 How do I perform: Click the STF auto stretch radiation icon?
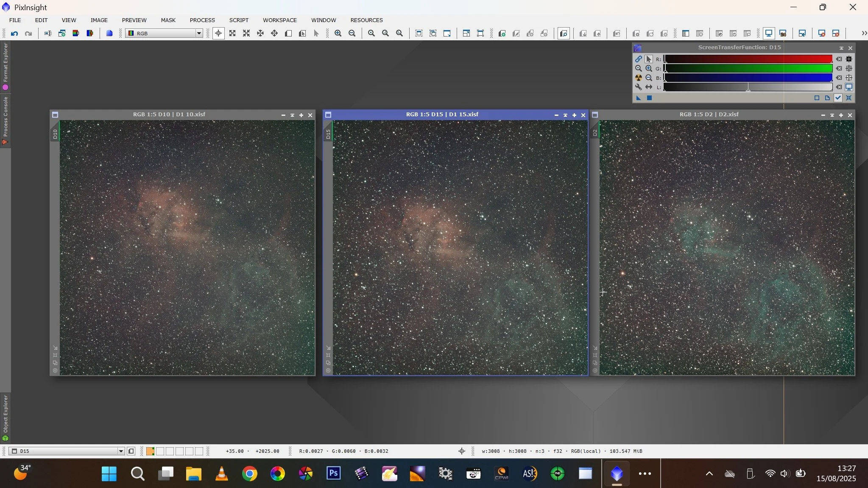click(x=638, y=78)
